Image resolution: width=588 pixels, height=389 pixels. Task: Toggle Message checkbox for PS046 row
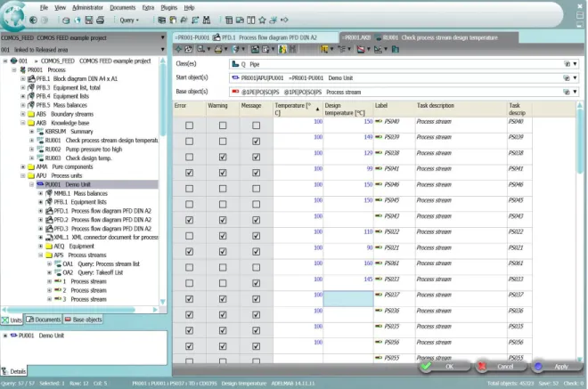(x=256, y=189)
